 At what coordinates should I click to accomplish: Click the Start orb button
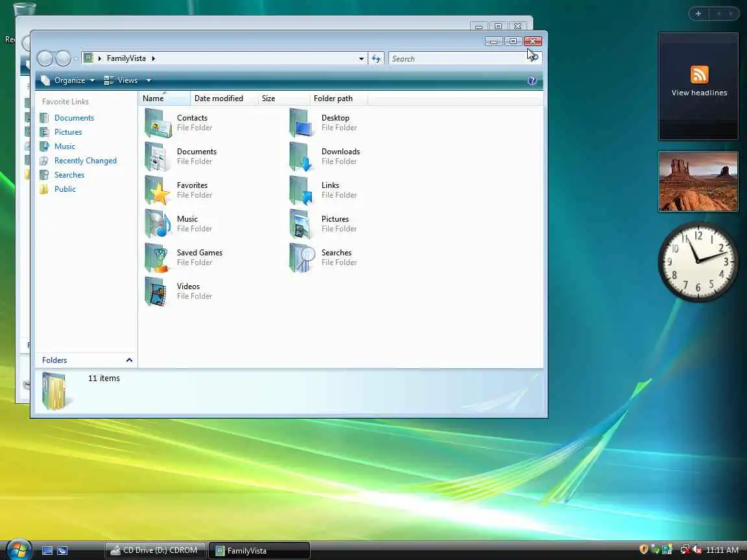point(19,550)
